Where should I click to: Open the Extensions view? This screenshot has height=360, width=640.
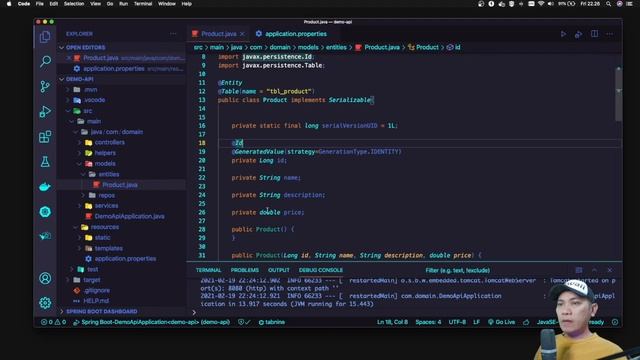tap(45, 137)
